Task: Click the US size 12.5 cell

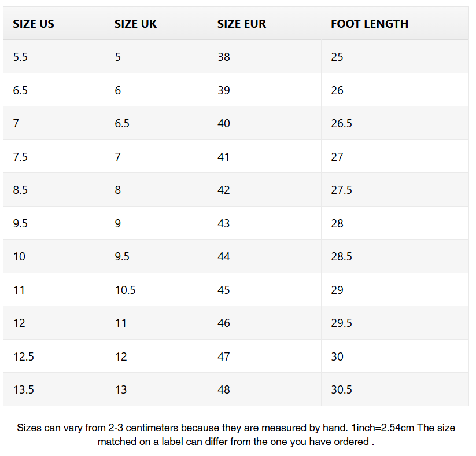Action: click(54, 356)
